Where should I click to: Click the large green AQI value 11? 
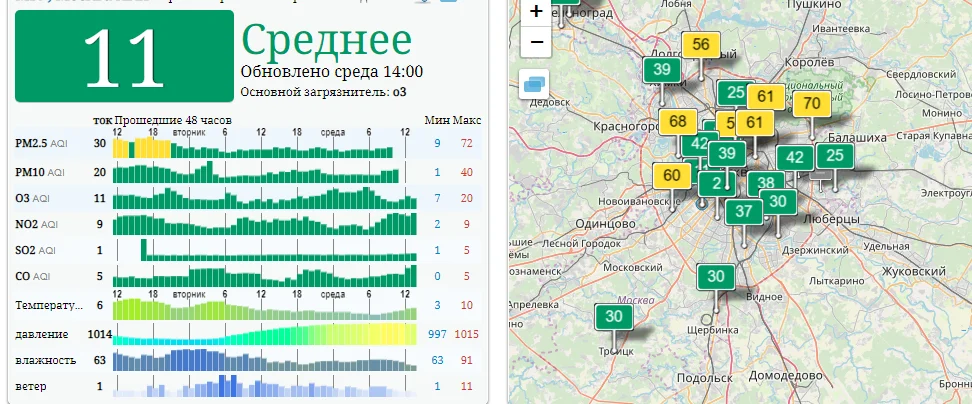tap(125, 56)
